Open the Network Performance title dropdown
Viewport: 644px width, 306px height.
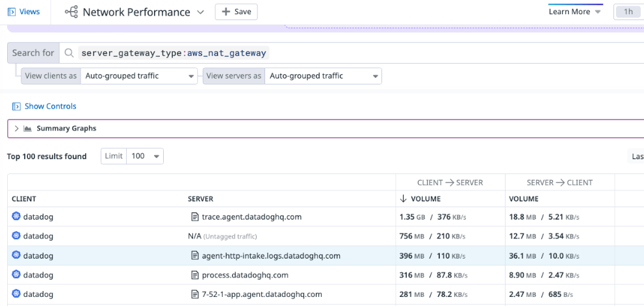[x=200, y=12]
